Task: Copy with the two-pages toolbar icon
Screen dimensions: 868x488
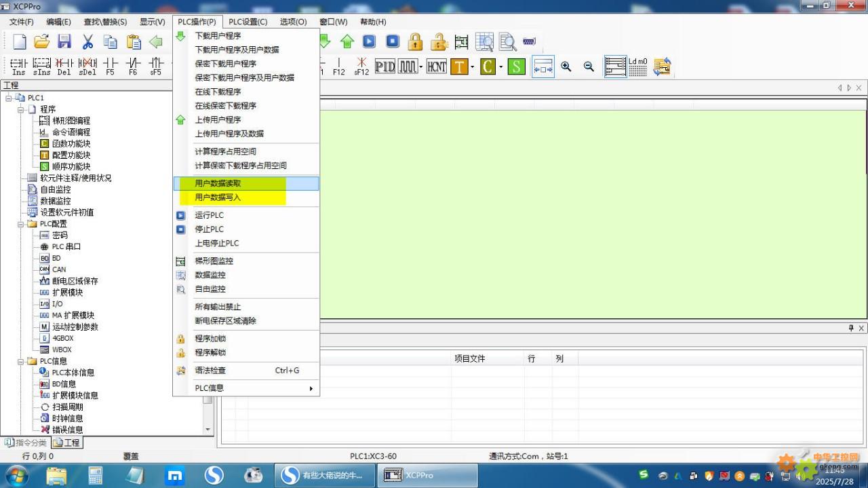Action: (111, 42)
